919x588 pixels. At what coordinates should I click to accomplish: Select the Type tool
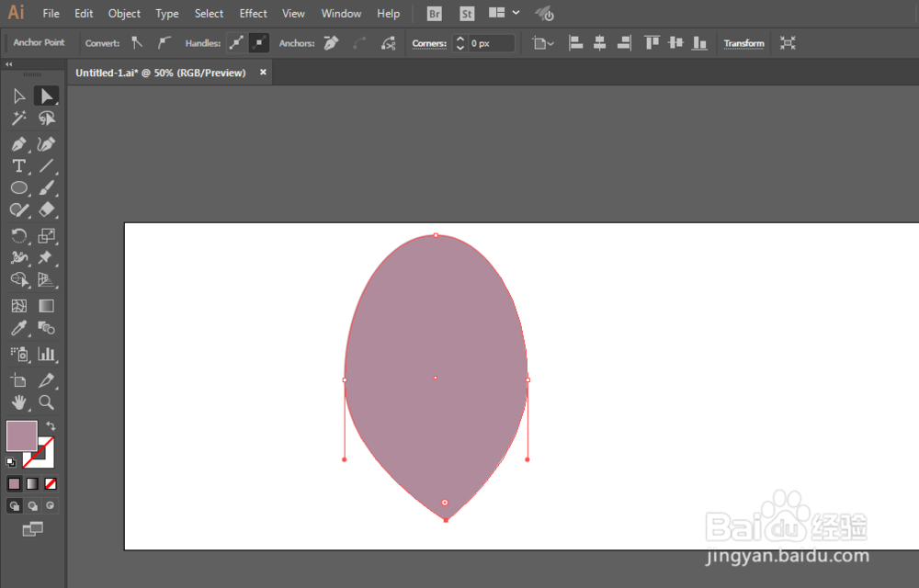coord(18,165)
